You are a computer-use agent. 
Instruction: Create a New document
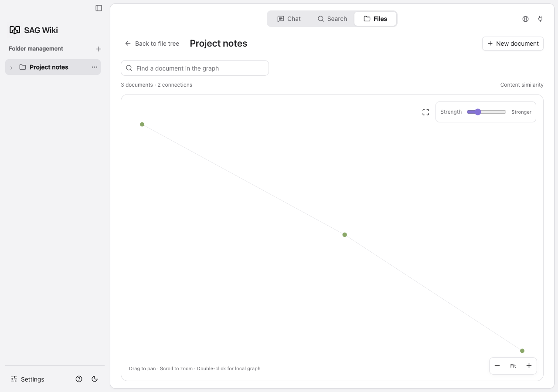point(513,44)
